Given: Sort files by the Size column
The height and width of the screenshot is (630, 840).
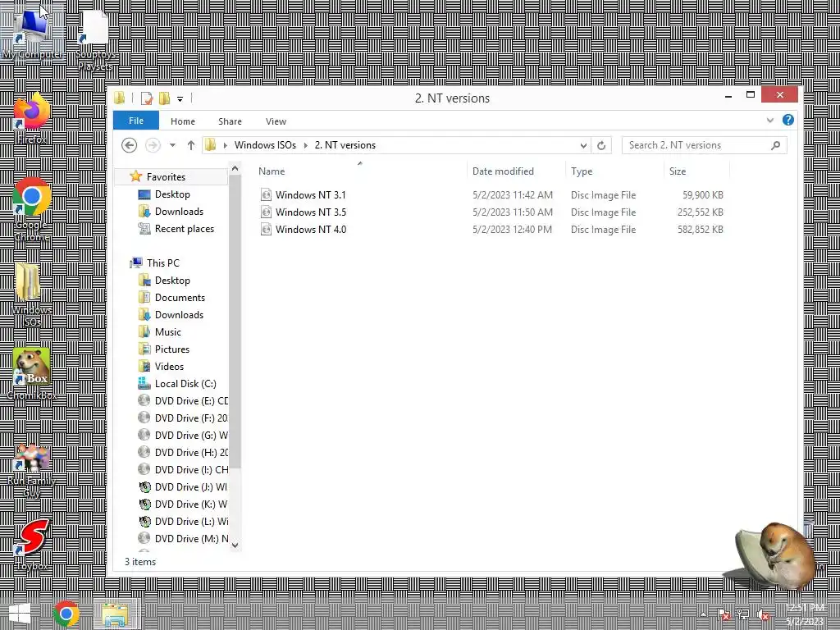Looking at the screenshot, I should 697,171.
